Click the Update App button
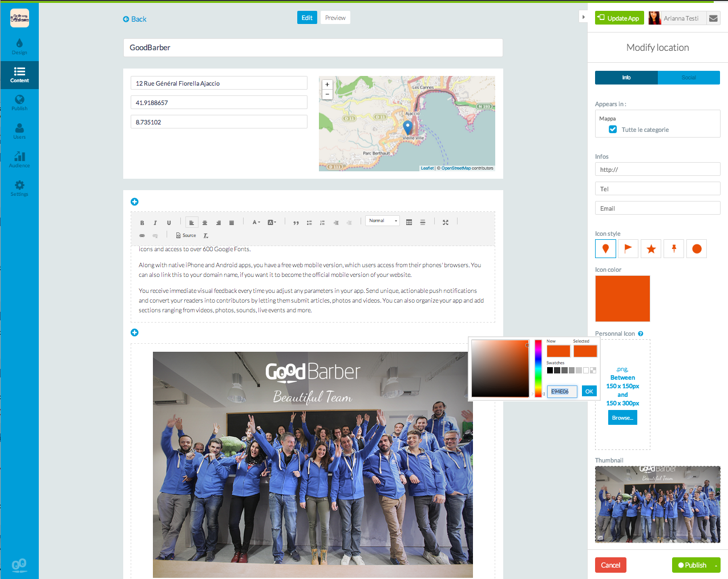This screenshot has width=728, height=579. pyautogui.click(x=619, y=18)
